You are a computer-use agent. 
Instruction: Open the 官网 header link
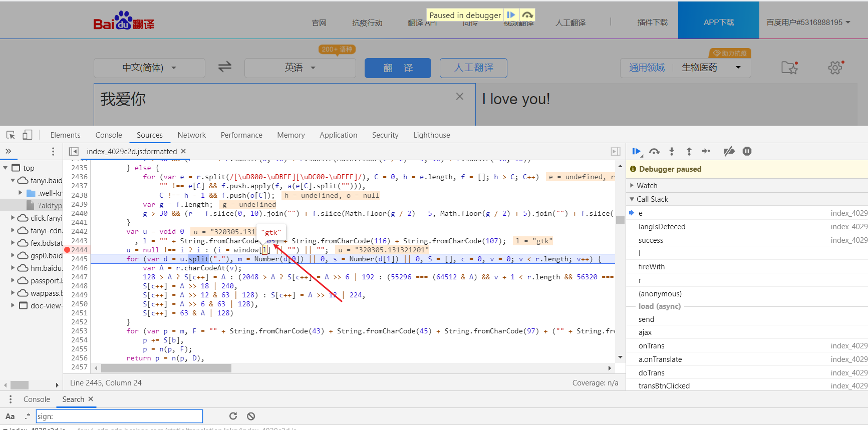tap(319, 23)
